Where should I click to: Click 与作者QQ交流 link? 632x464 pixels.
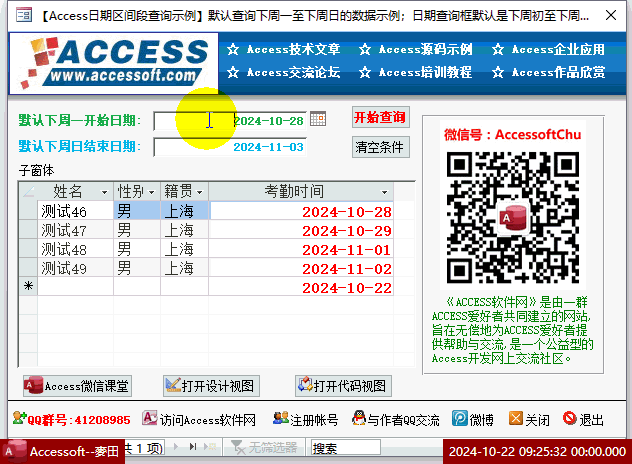pos(395,420)
